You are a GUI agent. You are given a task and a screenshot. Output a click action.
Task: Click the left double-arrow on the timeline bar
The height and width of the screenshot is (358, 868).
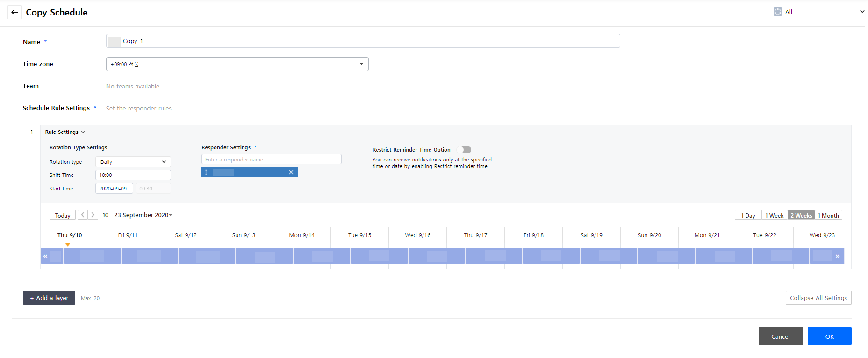pos(45,256)
